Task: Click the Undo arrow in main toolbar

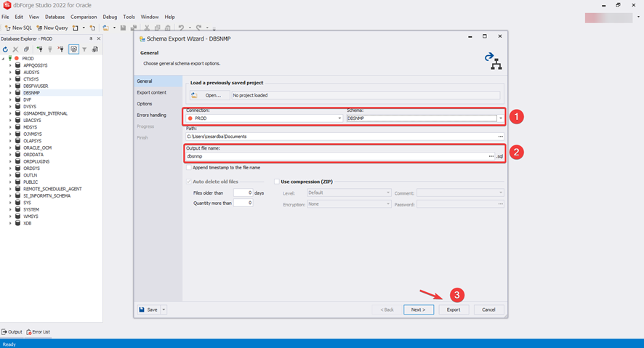Action: coord(181,28)
